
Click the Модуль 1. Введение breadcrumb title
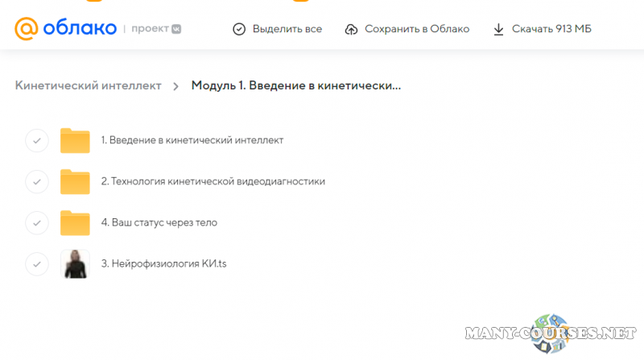click(x=295, y=85)
